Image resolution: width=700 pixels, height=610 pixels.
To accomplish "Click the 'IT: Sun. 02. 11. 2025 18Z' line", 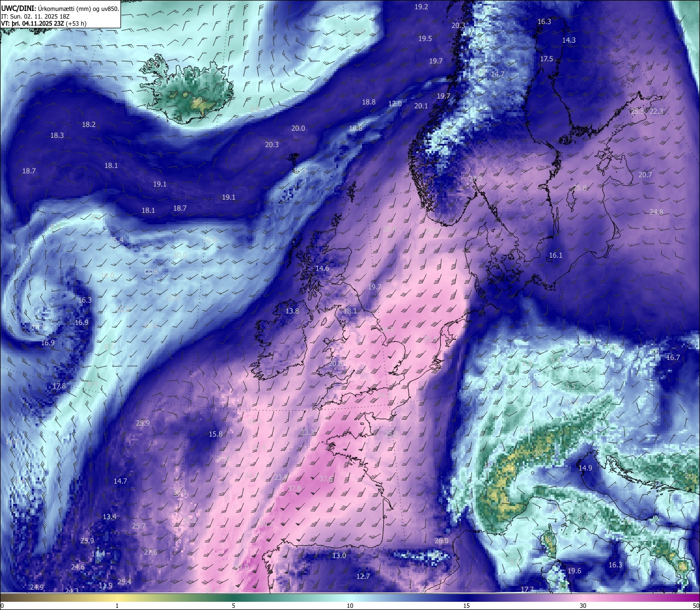I will tap(36, 16).
